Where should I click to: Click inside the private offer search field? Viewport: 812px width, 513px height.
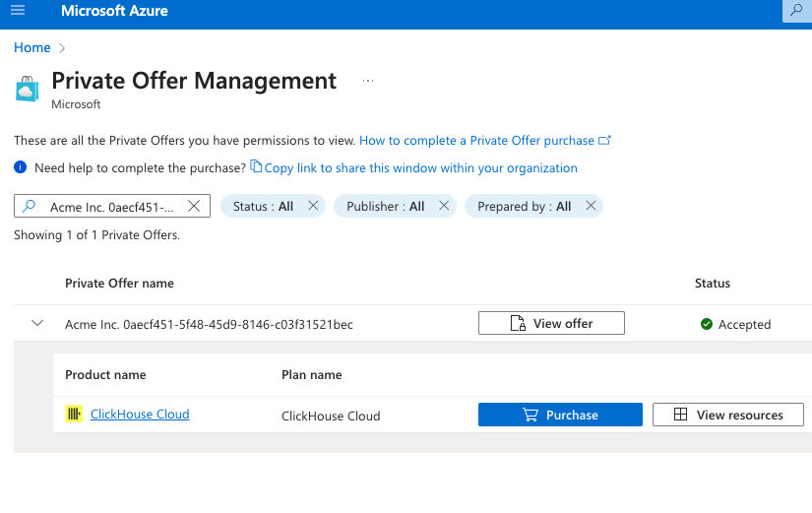pos(110,207)
